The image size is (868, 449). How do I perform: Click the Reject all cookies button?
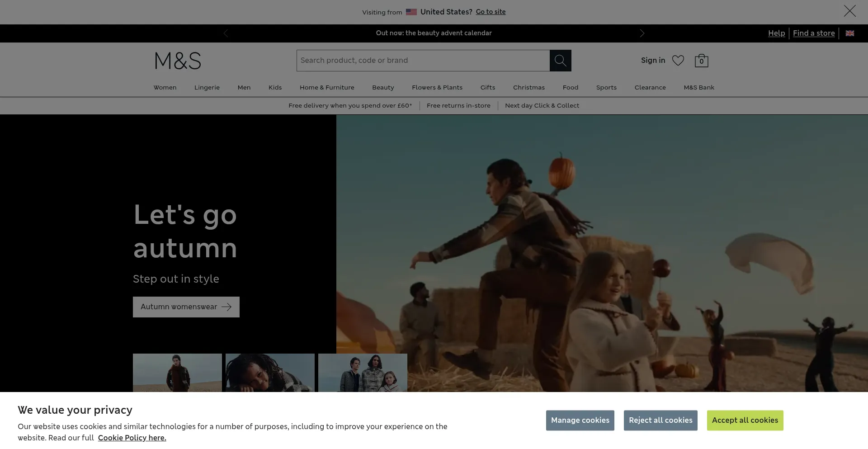pyautogui.click(x=660, y=421)
